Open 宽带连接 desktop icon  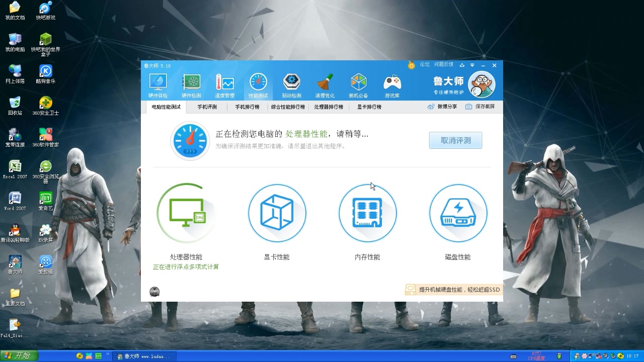15,137
